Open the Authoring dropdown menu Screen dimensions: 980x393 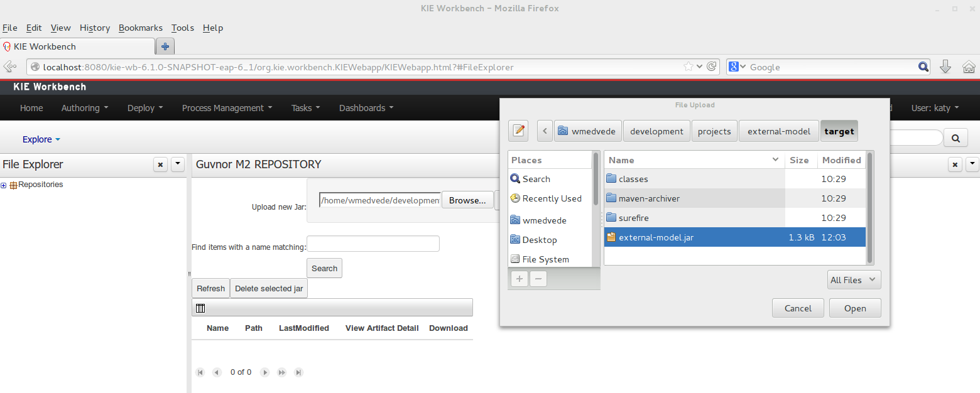[84, 108]
